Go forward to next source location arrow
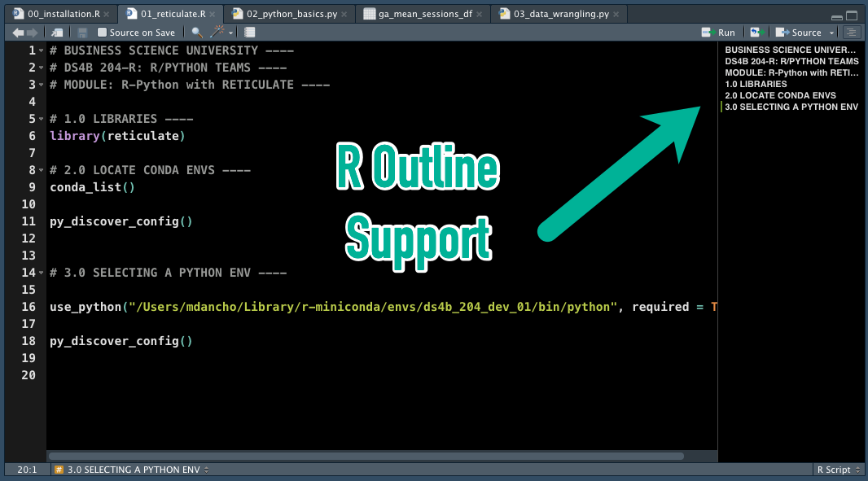The image size is (868, 481). [32, 33]
